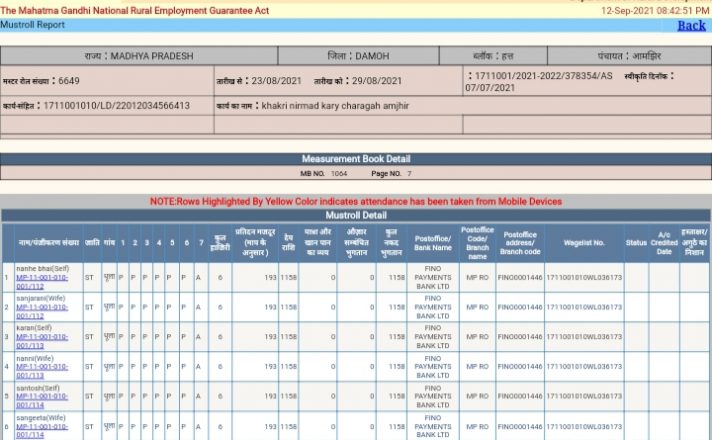
Task: Click the 12-Sep-2021 08:42:51 PM timestamp
Action: click(x=655, y=10)
